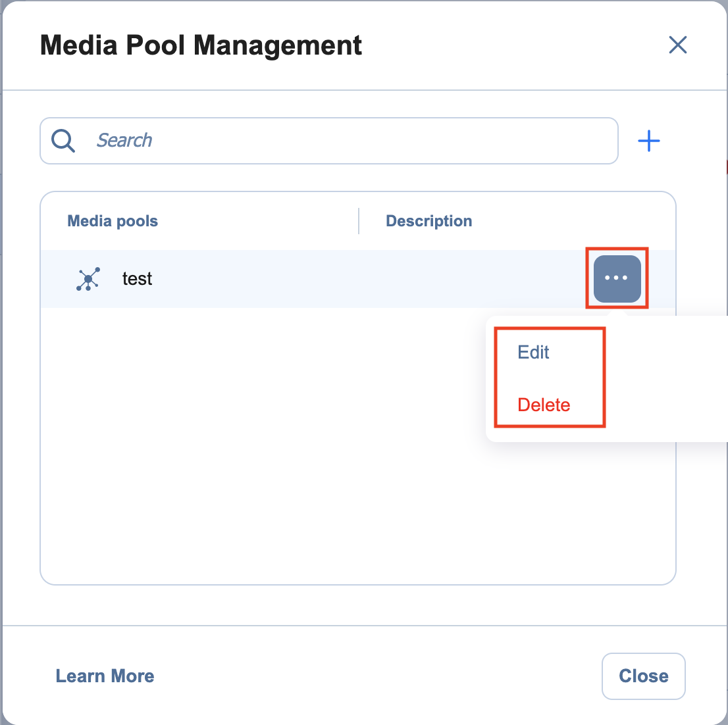The height and width of the screenshot is (725, 728).
Task: Click the Media Pool Management title
Action: (201, 45)
